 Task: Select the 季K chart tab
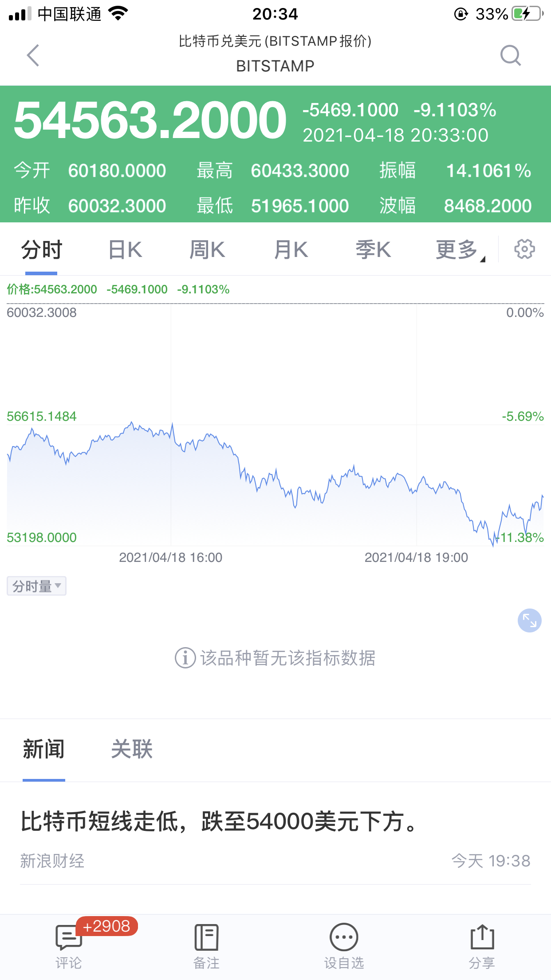pos(373,250)
